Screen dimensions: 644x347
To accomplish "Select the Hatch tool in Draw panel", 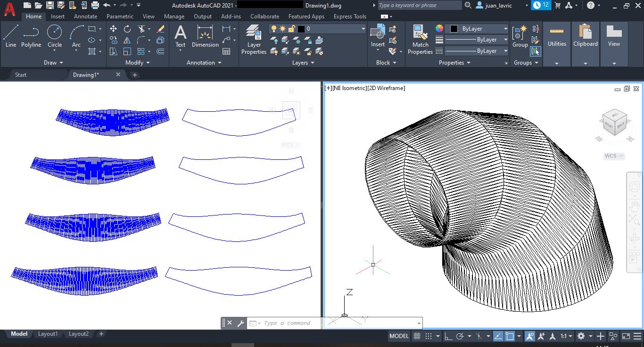I will (92, 51).
